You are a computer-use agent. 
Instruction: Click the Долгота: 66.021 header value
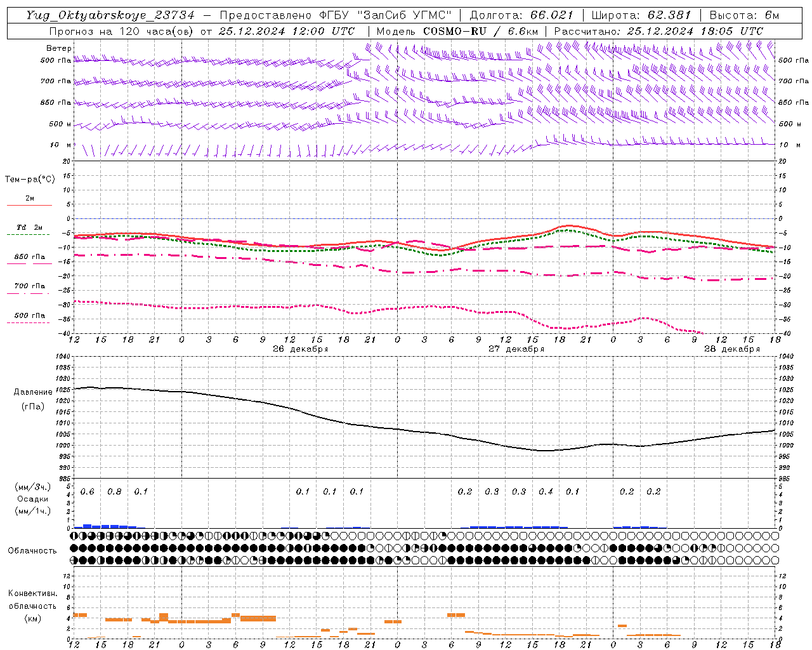pos(521,15)
